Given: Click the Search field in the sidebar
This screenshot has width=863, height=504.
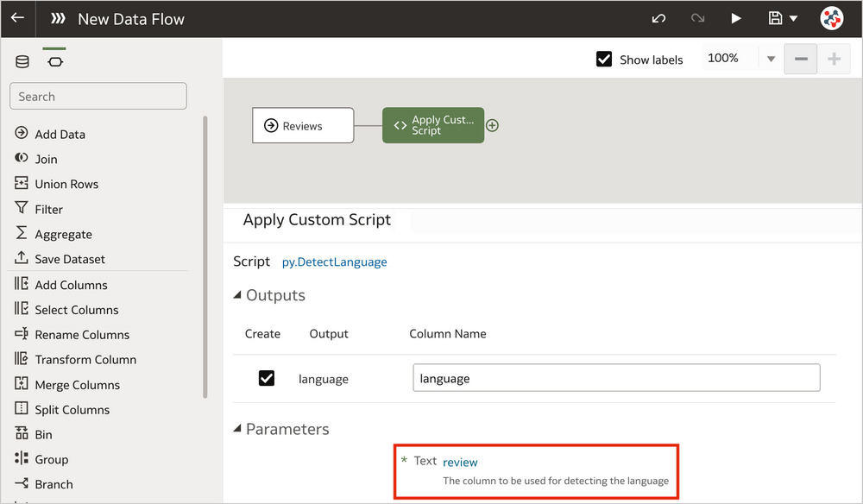Looking at the screenshot, I should (98, 96).
